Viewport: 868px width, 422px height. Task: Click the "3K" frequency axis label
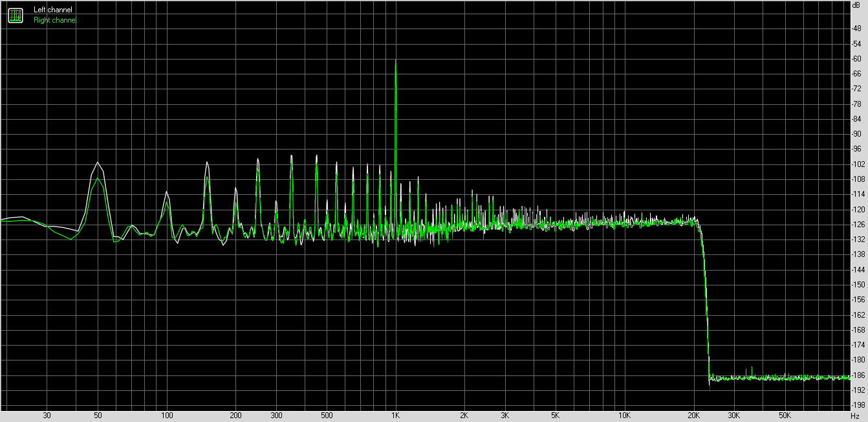coord(505,415)
